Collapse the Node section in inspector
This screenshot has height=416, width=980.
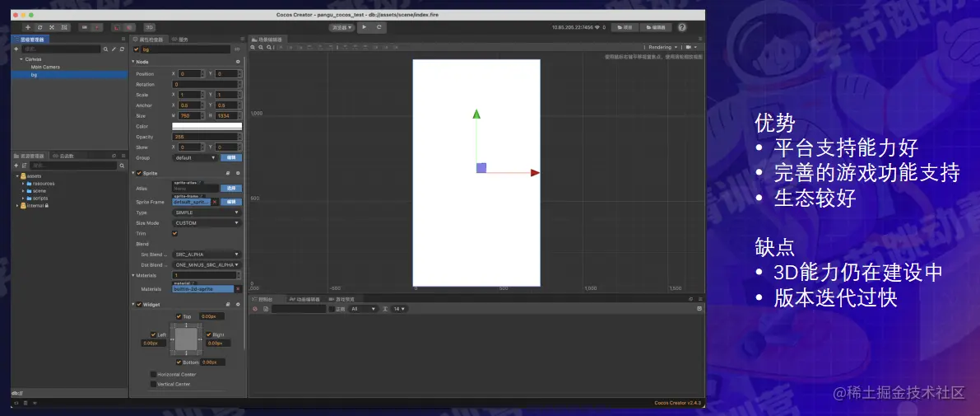tap(132, 61)
